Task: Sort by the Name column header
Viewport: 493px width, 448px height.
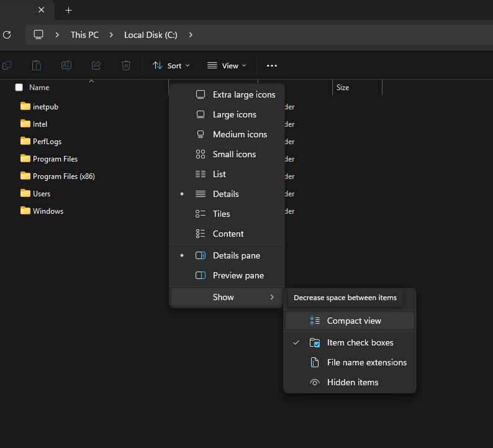Action: [x=39, y=88]
